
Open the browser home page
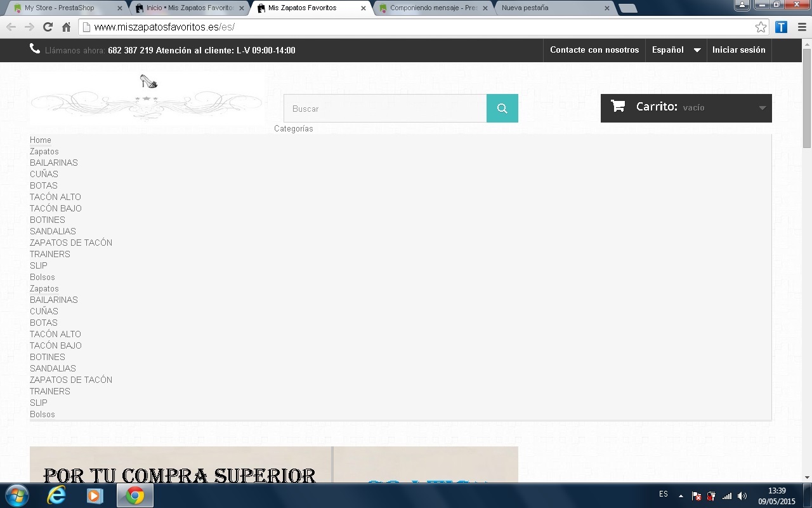pos(66,27)
